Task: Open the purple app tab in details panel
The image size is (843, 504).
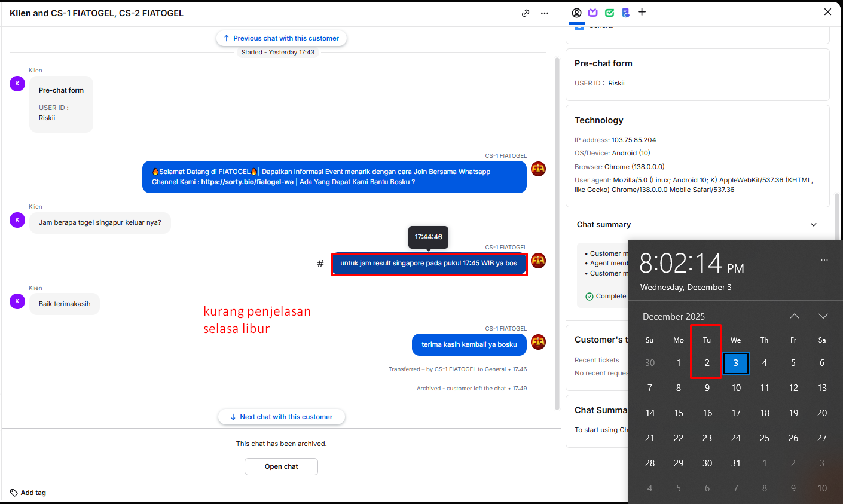Action: pyautogui.click(x=593, y=13)
